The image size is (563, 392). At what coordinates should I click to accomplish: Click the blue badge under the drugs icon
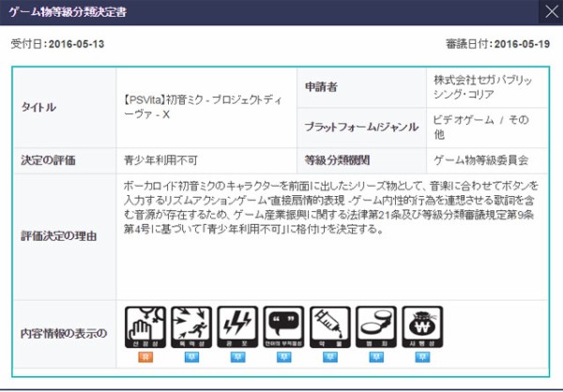[330, 357]
